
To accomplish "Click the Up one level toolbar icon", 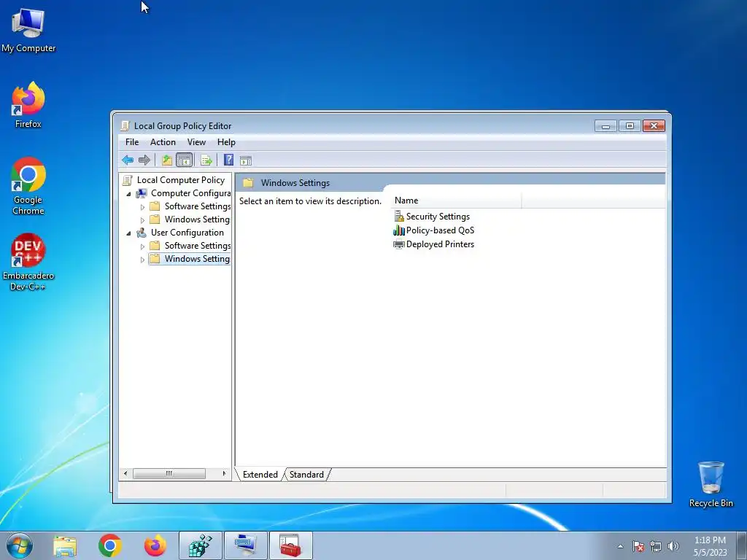I will (x=167, y=160).
